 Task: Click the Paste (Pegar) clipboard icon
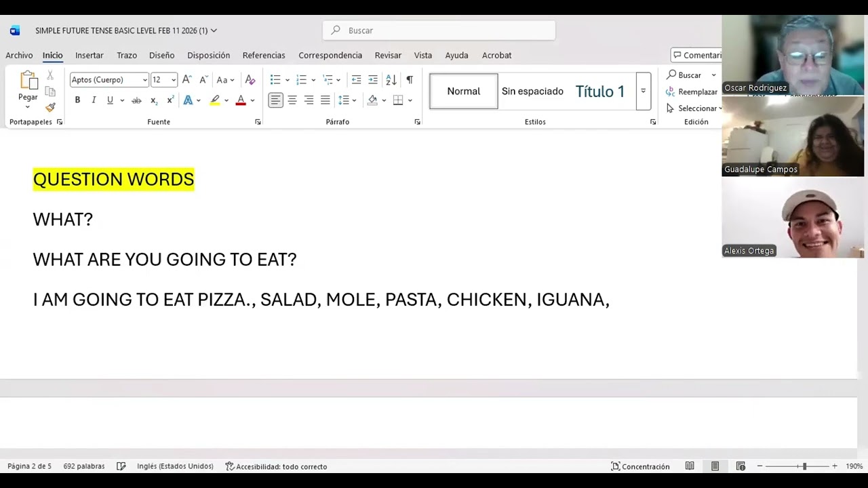coord(28,80)
